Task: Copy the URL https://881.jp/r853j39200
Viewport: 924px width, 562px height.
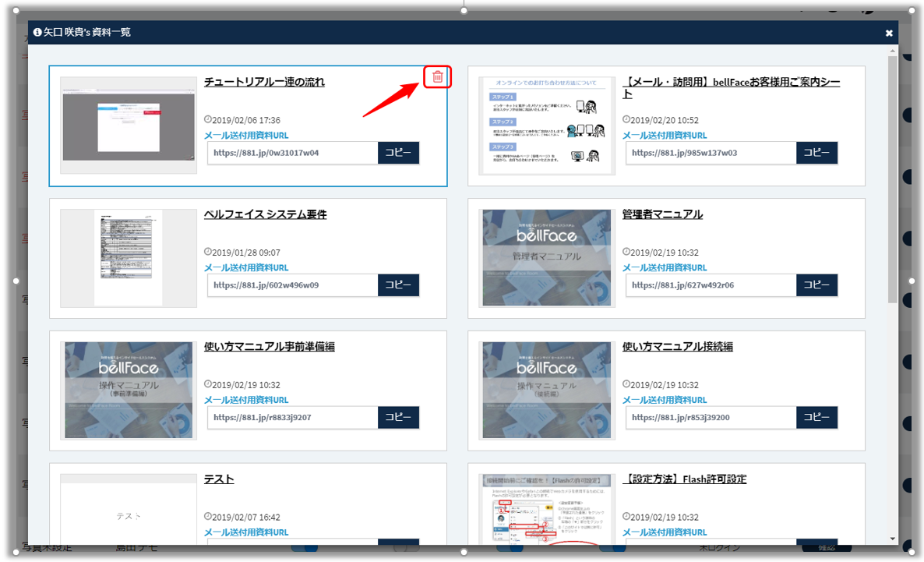Action: (x=816, y=418)
